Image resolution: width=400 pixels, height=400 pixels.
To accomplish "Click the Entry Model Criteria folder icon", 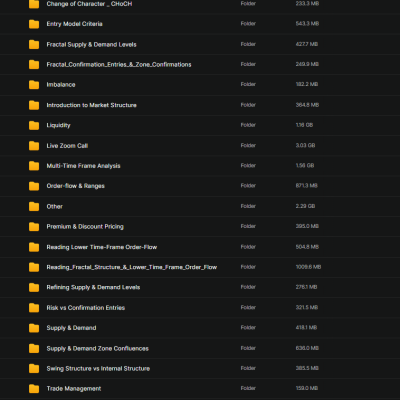I will (34, 24).
